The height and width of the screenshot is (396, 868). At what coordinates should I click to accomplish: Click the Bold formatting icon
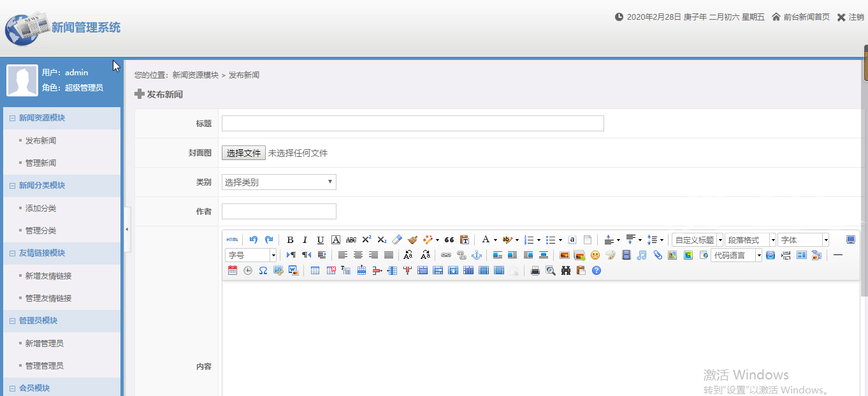[290, 240]
